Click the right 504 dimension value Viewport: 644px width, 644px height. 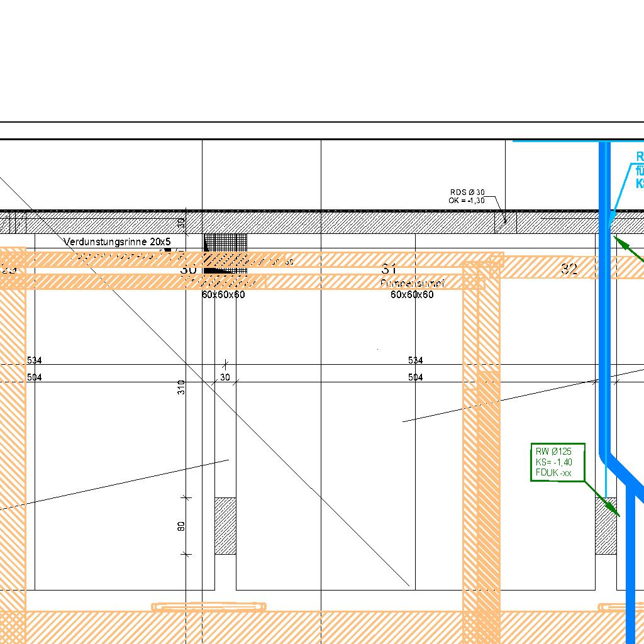click(415, 377)
